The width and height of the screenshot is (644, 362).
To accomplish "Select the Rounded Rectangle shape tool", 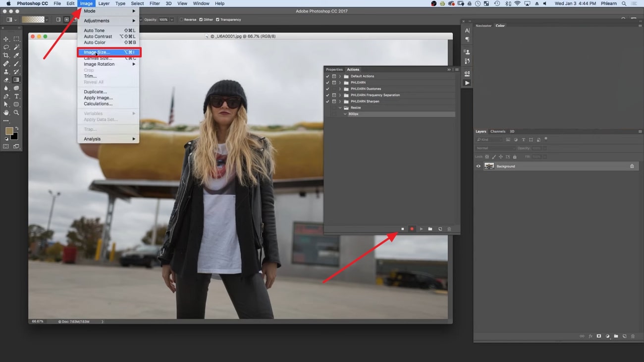I will pyautogui.click(x=16, y=104).
